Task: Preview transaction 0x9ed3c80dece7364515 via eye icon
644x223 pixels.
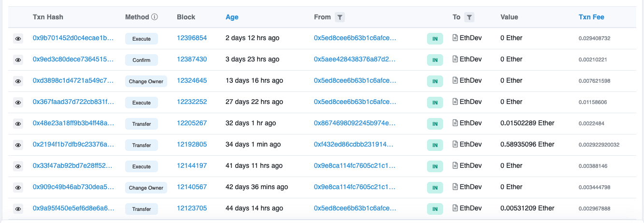Action: pos(18,60)
